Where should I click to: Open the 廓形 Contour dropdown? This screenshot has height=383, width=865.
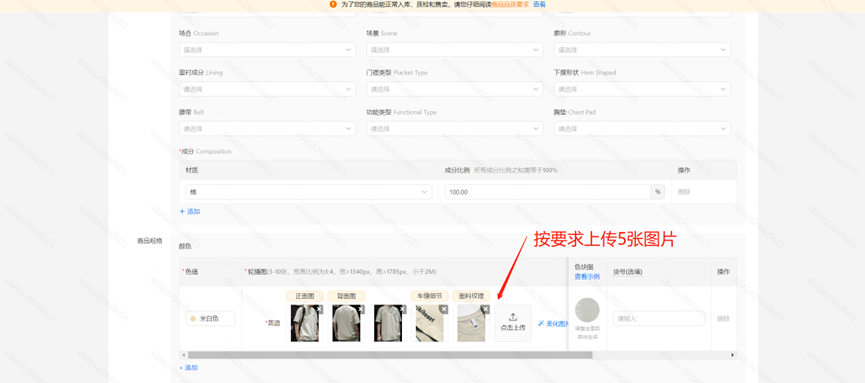pos(642,50)
